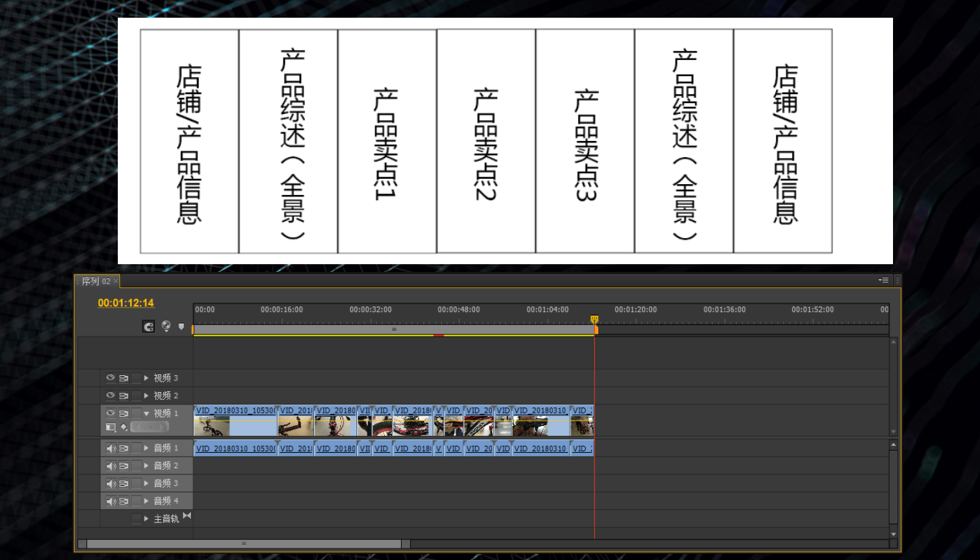Expand the 音频 3 track

click(146, 484)
